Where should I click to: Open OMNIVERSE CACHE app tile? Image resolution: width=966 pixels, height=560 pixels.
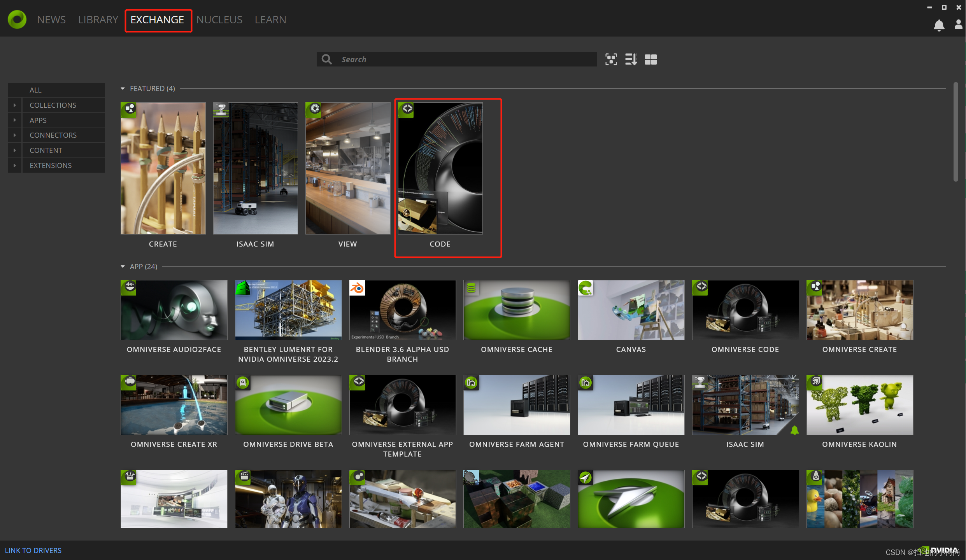coord(517,310)
